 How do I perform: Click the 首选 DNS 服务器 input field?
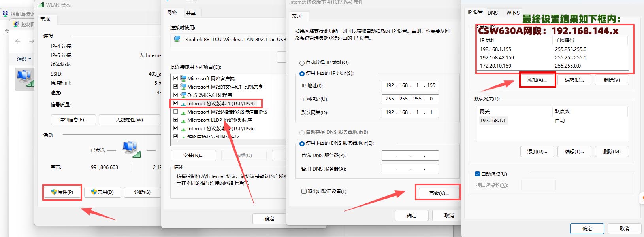coord(410,155)
